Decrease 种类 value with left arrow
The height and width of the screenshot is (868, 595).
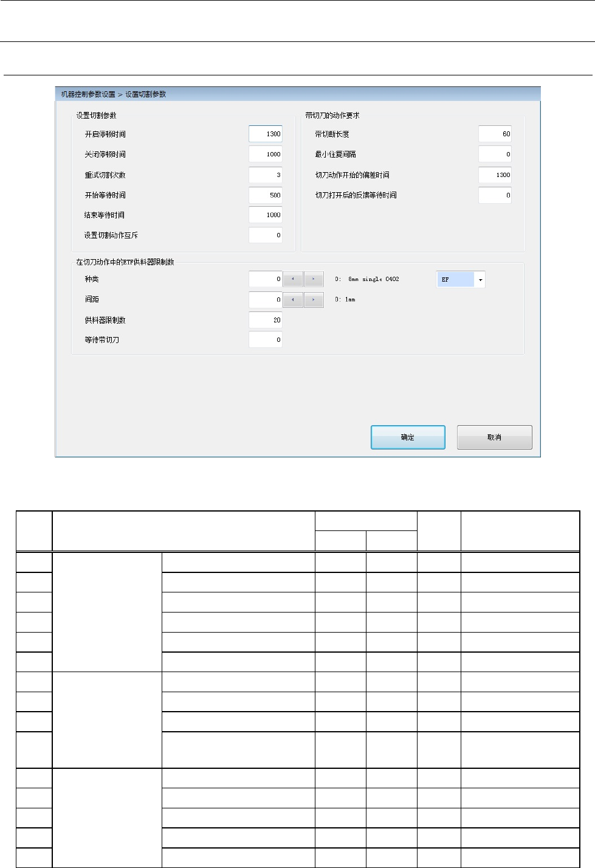(x=293, y=279)
